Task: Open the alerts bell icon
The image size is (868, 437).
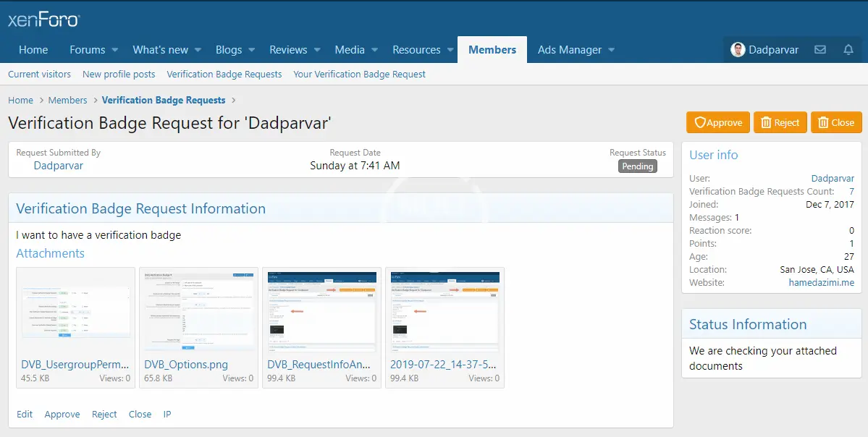Action: tap(848, 50)
